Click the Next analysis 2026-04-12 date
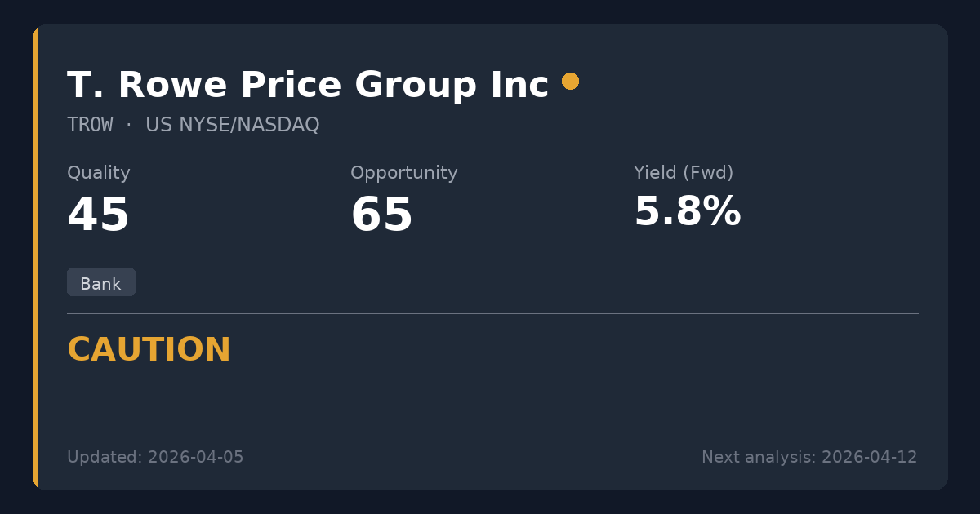 808,457
